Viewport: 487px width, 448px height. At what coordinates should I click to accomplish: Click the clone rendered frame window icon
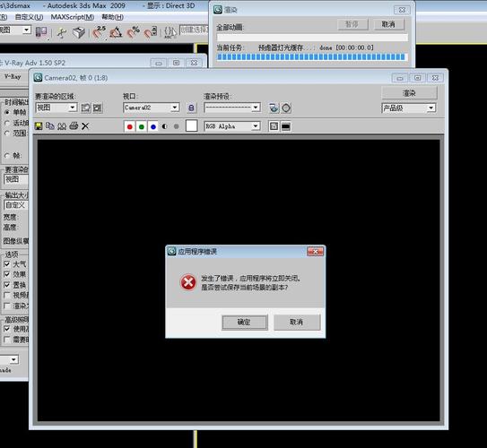click(x=62, y=126)
